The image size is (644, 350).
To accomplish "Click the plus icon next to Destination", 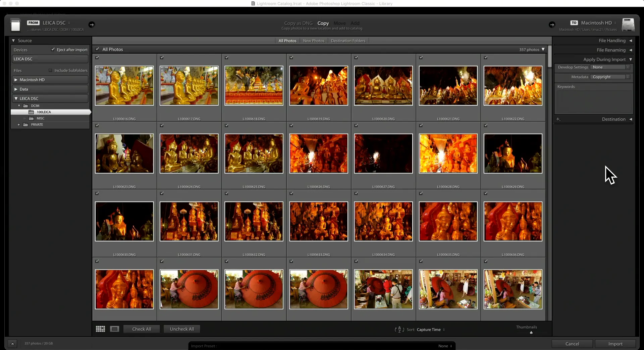I will click(558, 119).
